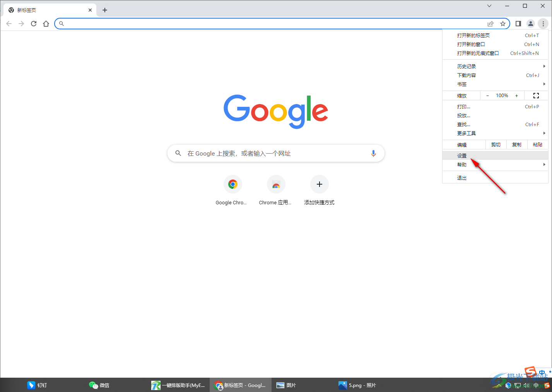Viewport: 552px width, 392px height.
Task: Click the 剪切 button
Action: [496, 145]
